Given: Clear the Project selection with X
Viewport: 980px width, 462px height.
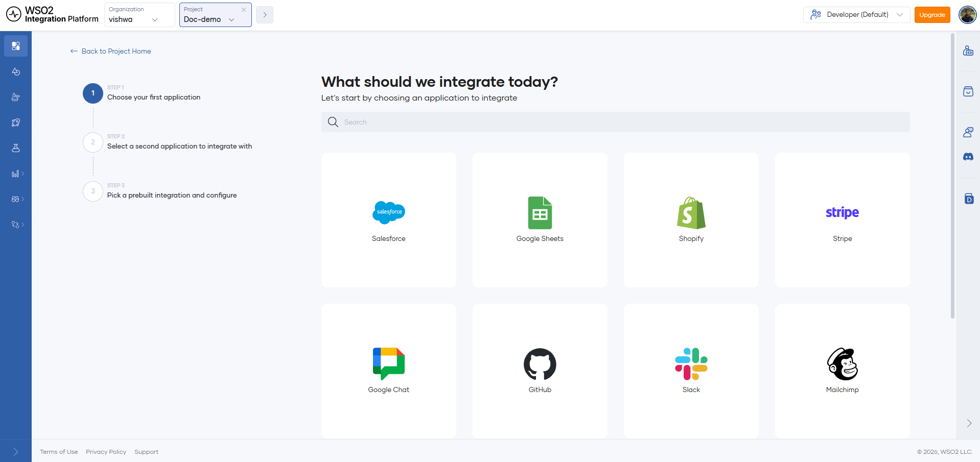Looking at the screenshot, I should click(244, 10).
